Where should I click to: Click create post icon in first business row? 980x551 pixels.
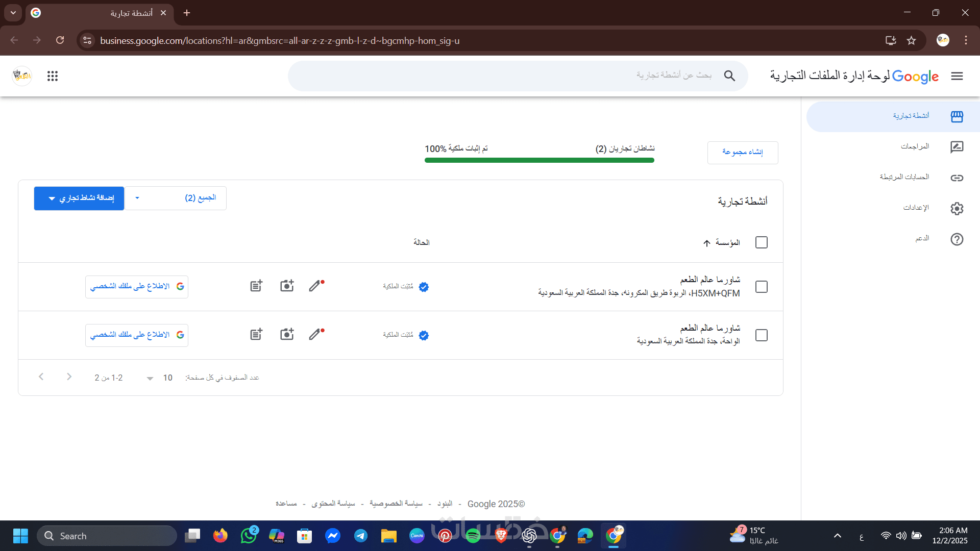tap(256, 286)
